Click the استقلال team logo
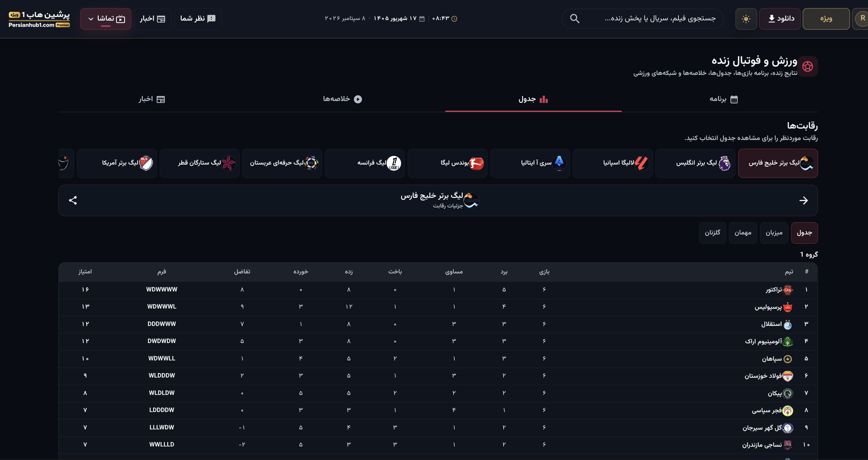This screenshot has height=460, width=868. 787,324
